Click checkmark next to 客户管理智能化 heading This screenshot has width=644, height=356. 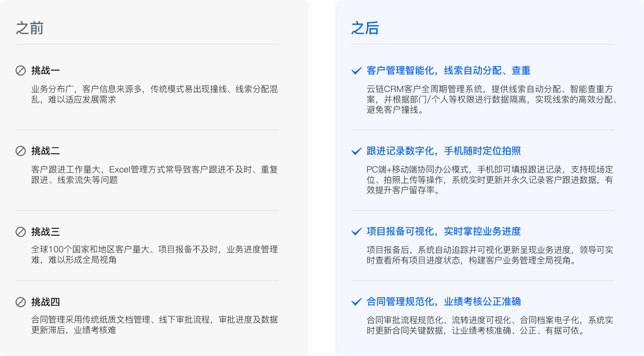click(357, 71)
